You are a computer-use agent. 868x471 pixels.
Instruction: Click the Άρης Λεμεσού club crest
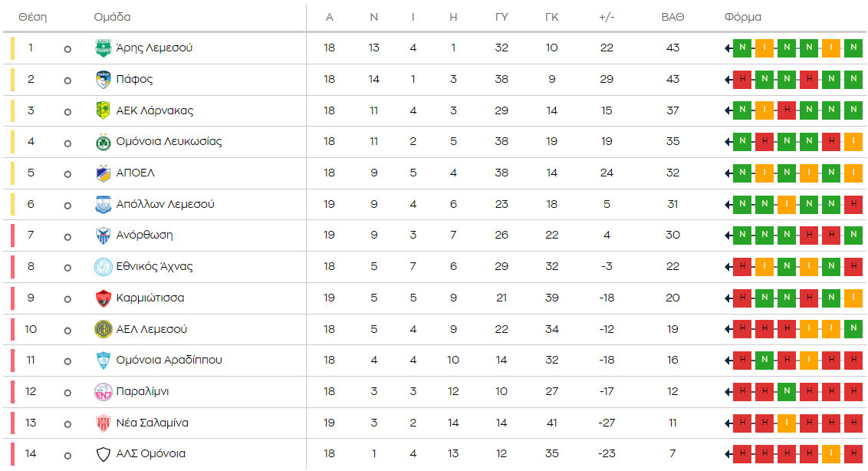click(103, 48)
